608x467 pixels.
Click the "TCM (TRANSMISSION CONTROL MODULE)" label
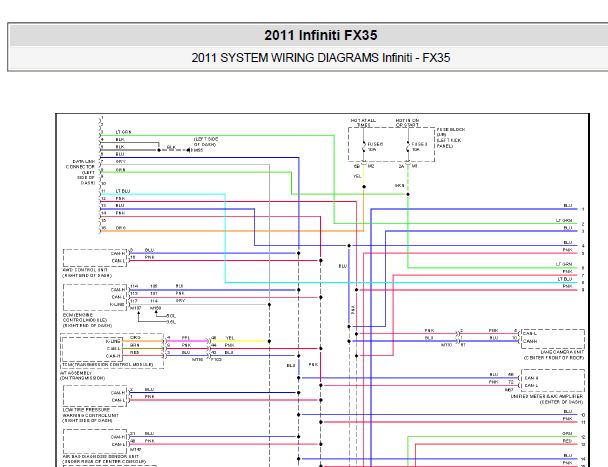pyautogui.click(x=107, y=365)
